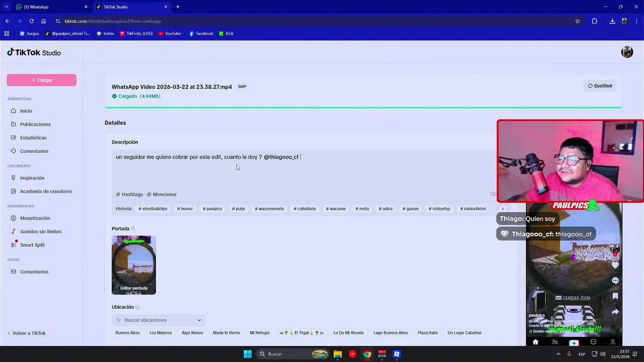Open Academia de creadores
This screenshot has width=644, height=362.
point(46,191)
